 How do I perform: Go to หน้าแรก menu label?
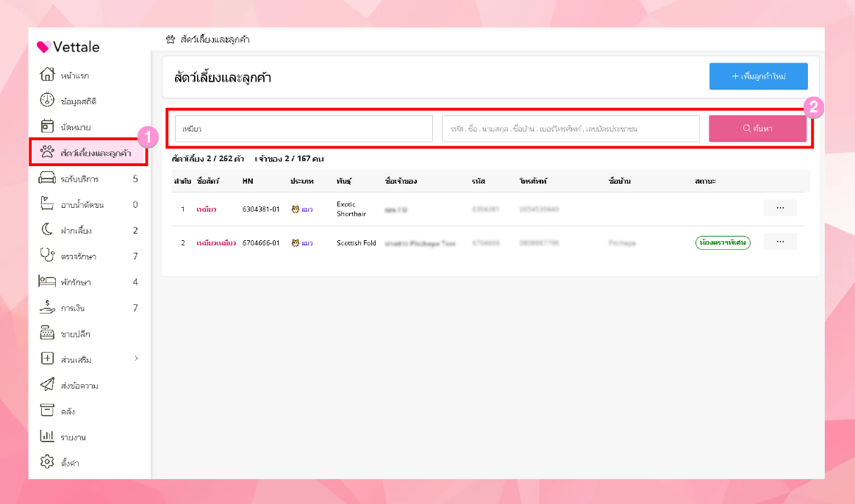click(75, 76)
